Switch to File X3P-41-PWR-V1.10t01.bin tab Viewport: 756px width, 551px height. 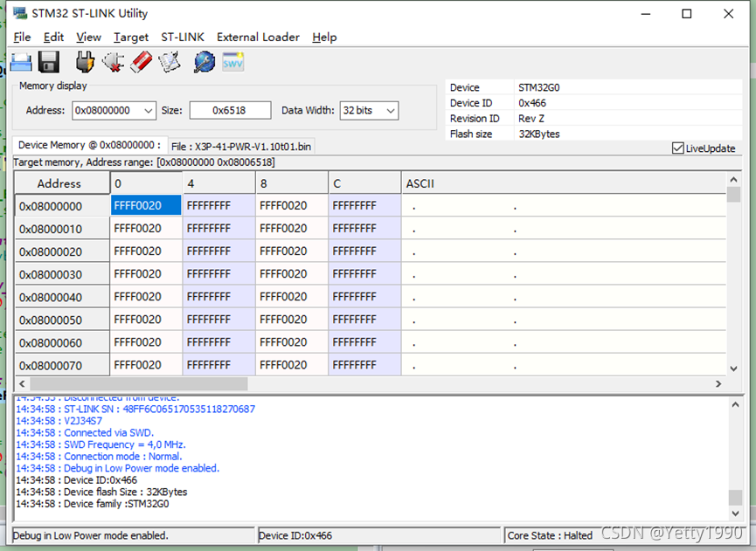point(241,147)
